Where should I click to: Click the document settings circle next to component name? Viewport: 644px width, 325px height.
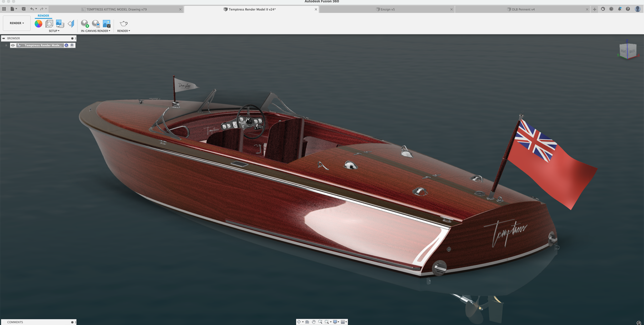coord(66,45)
